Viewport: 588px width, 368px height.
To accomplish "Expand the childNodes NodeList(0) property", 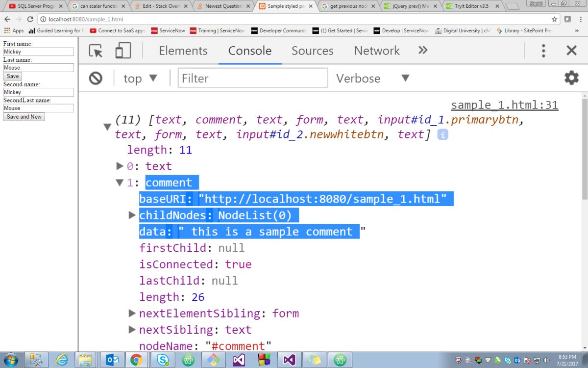I will click(x=131, y=215).
